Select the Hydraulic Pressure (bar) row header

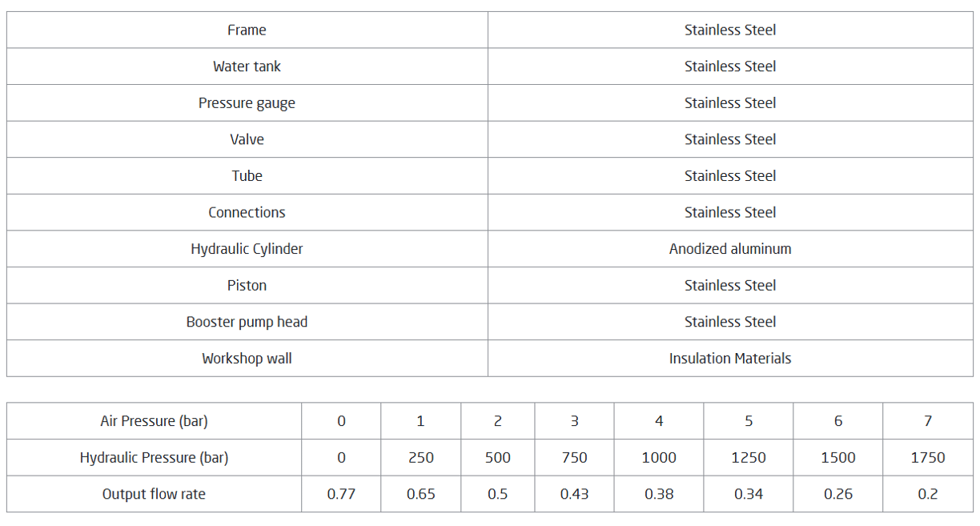pyautogui.click(x=154, y=458)
